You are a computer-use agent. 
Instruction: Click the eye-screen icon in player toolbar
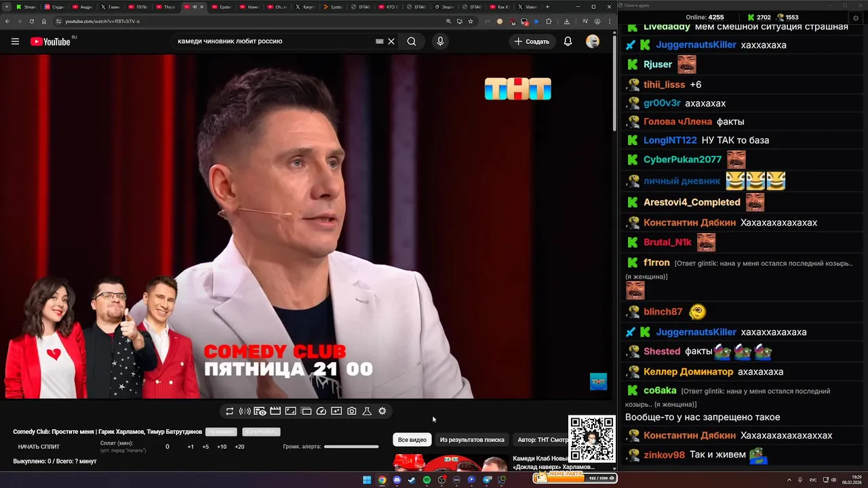[x=260, y=411]
